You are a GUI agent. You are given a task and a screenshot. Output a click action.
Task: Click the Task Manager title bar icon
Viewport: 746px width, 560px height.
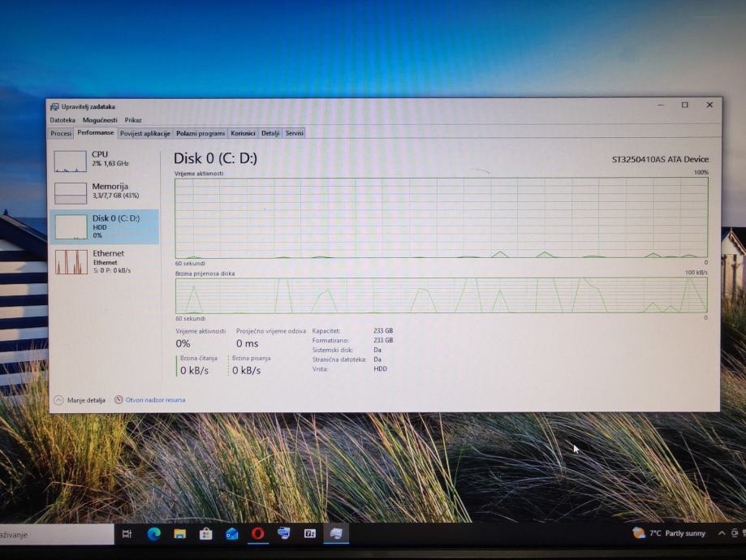click(x=54, y=106)
